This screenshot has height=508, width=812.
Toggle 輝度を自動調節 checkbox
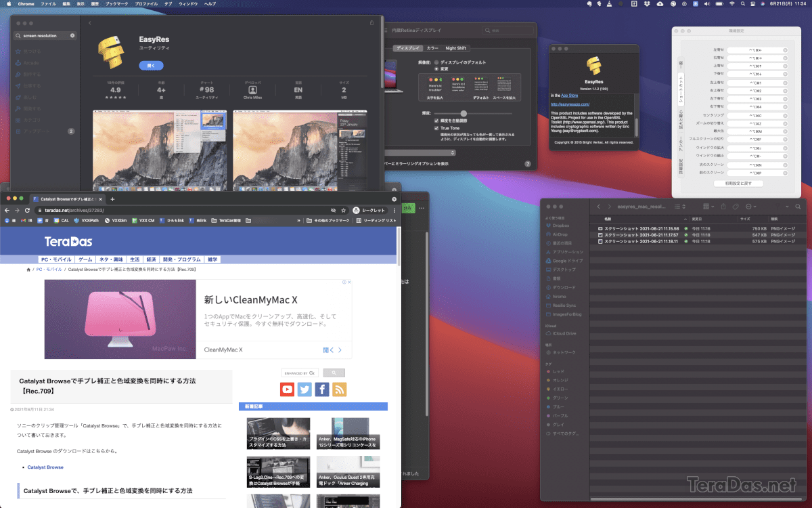437,121
